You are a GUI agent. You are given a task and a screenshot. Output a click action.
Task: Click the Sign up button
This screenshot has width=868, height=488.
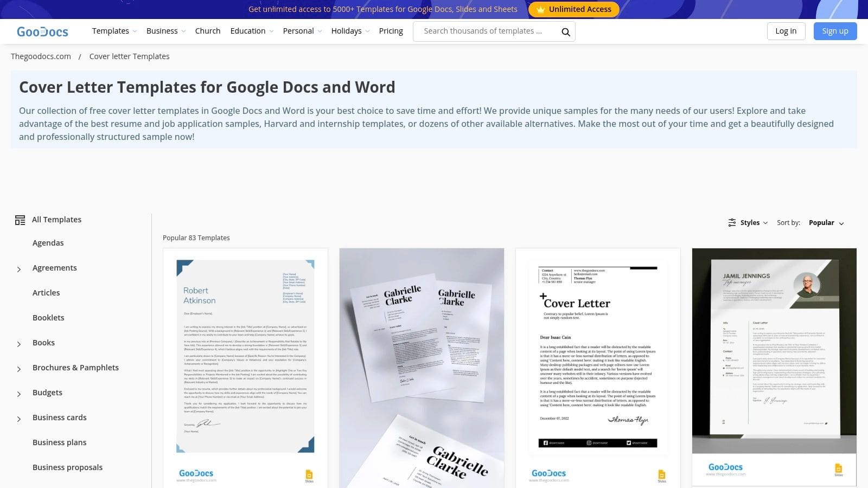point(835,31)
